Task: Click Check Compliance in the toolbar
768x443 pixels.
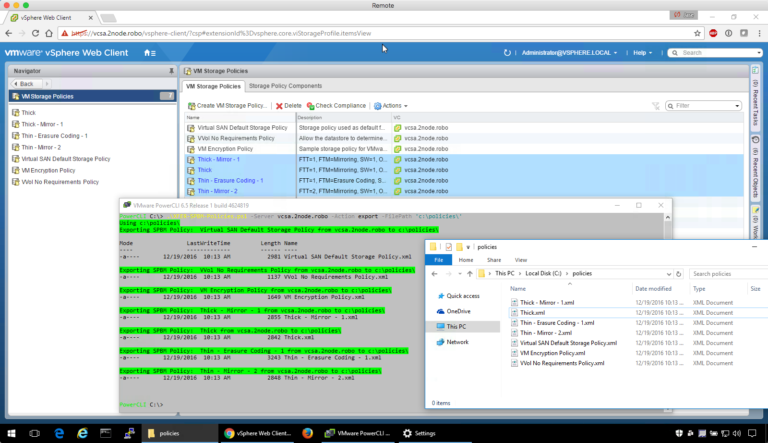Action: 311,105
